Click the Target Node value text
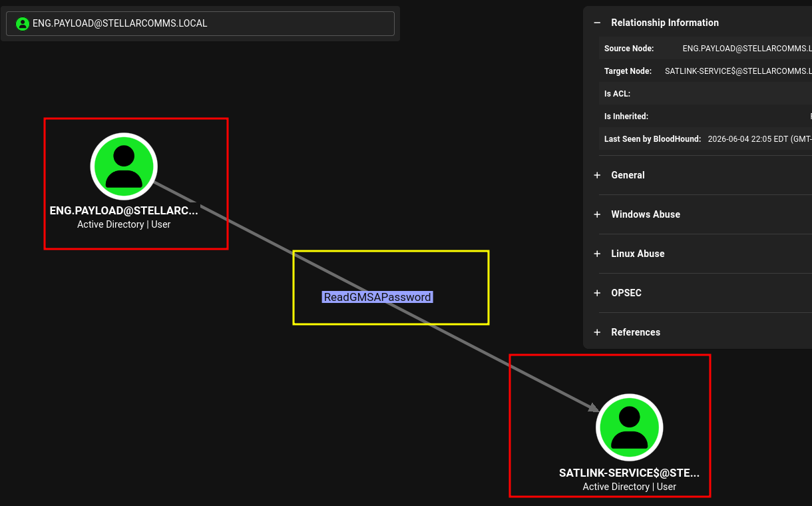812x506 pixels. pos(738,71)
